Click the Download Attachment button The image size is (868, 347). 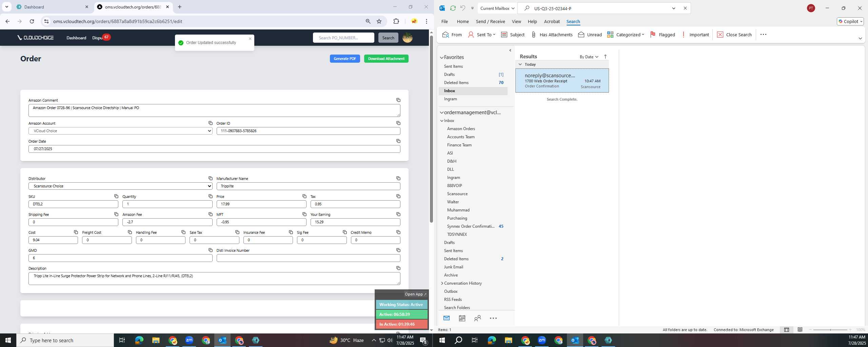pos(386,59)
